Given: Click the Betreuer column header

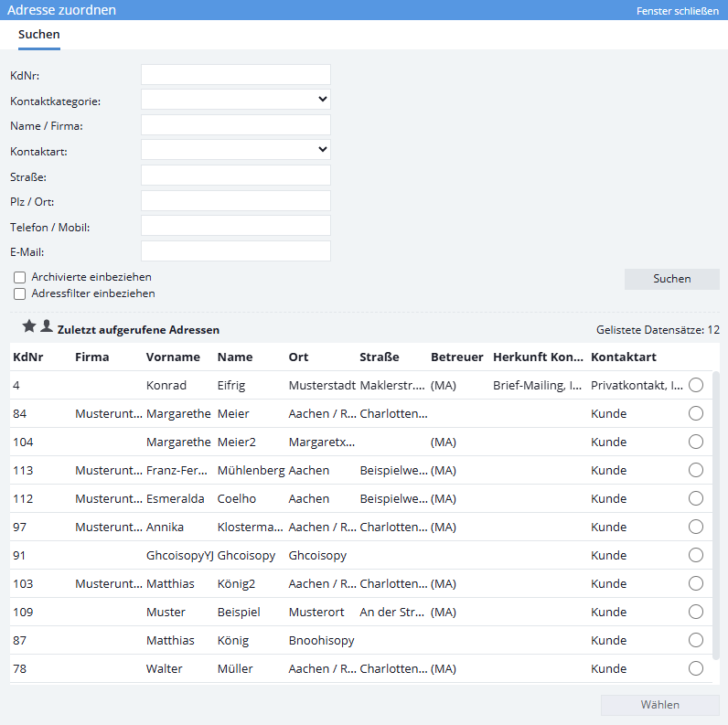Looking at the screenshot, I should pos(457,357).
